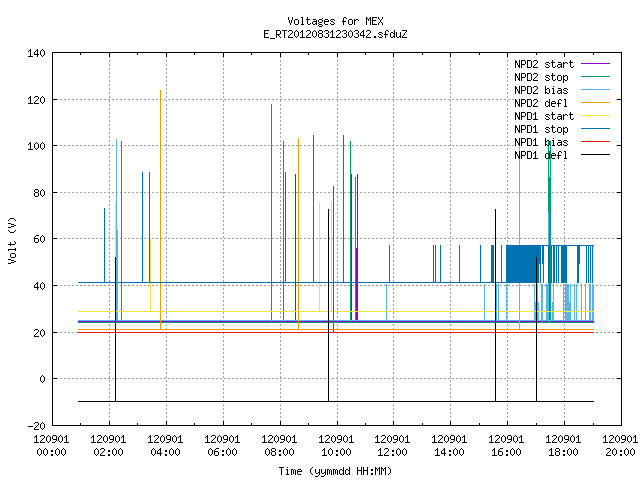This screenshot has width=640, height=480.
Task: Pick the yellow NPD1 start legend line
Action: click(x=595, y=116)
